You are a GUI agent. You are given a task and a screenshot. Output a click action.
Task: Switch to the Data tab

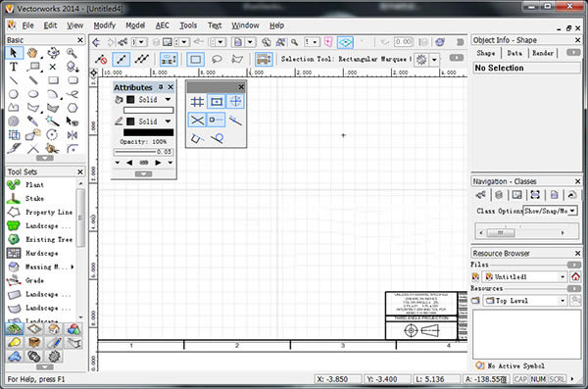pos(514,53)
